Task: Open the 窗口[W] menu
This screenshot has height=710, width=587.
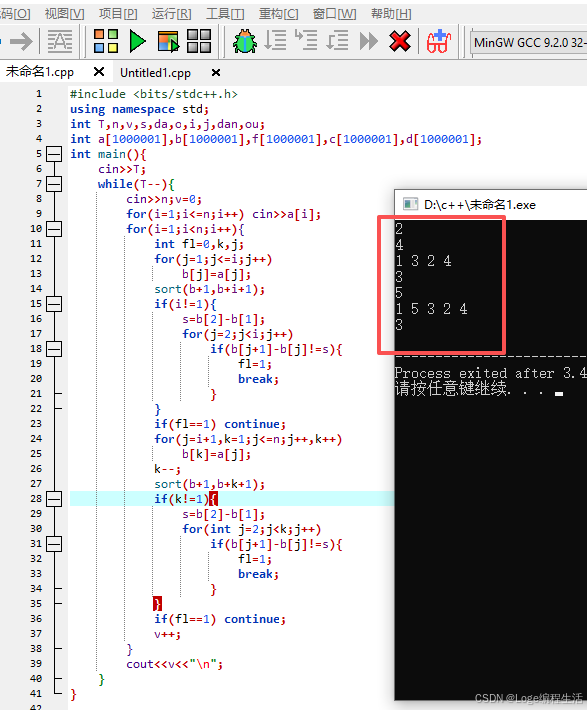Action: [334, 14]
